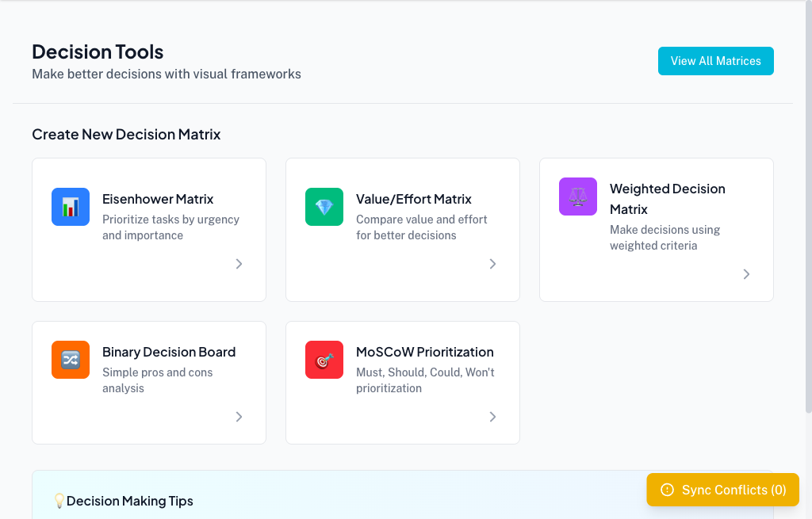Click 'Make better decisions with visual frameworks' subtitle
Viewport: 812px width, 519px height.
[x=167, y=74]
